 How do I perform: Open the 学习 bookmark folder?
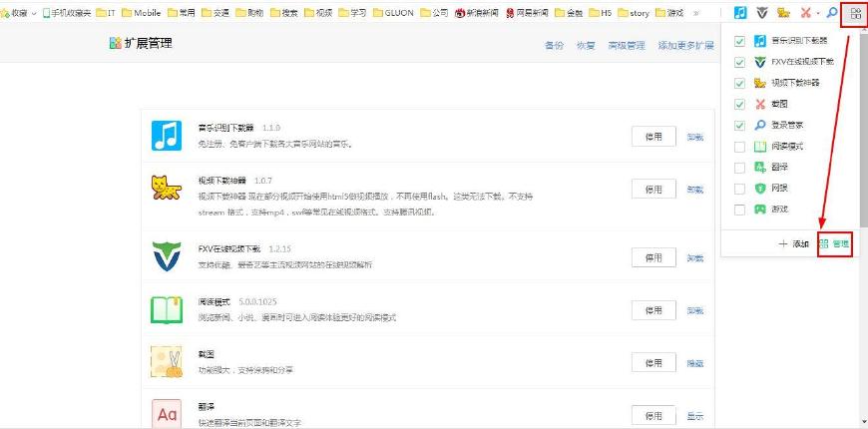tap(352, 13)
